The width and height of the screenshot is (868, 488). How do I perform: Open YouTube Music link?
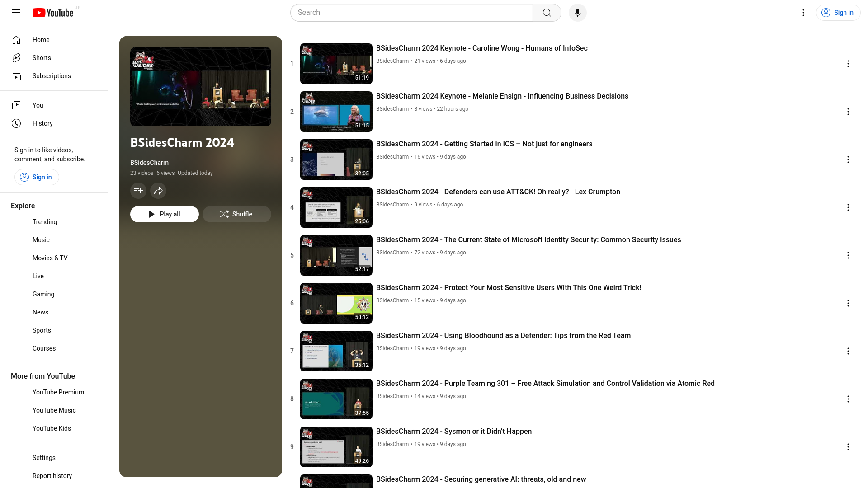(54, 410)
